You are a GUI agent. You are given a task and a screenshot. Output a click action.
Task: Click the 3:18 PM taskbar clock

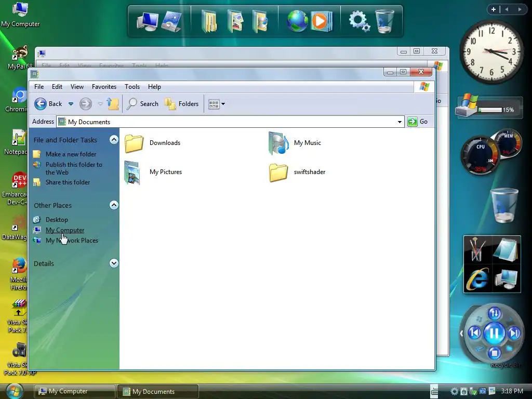click(512, 391)
